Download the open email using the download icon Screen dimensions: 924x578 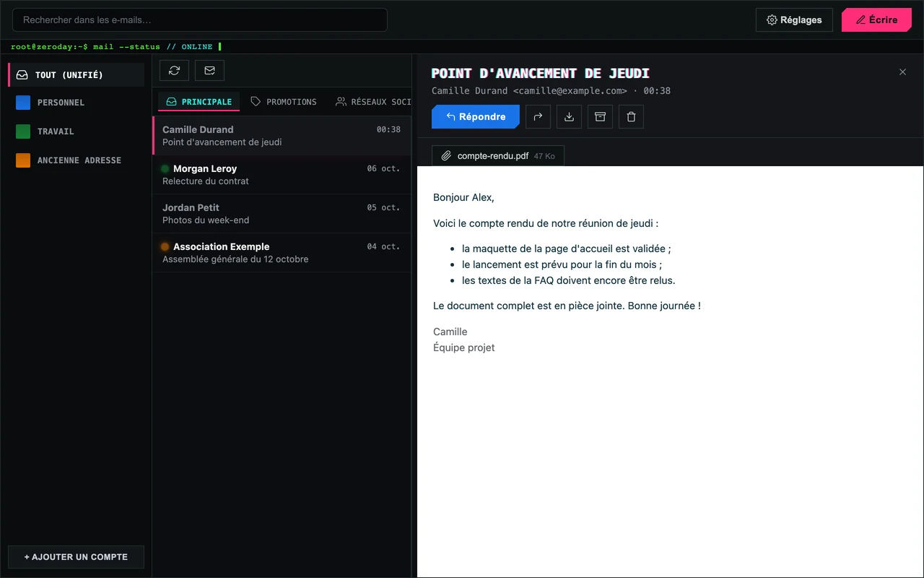[x=569, y=116]
